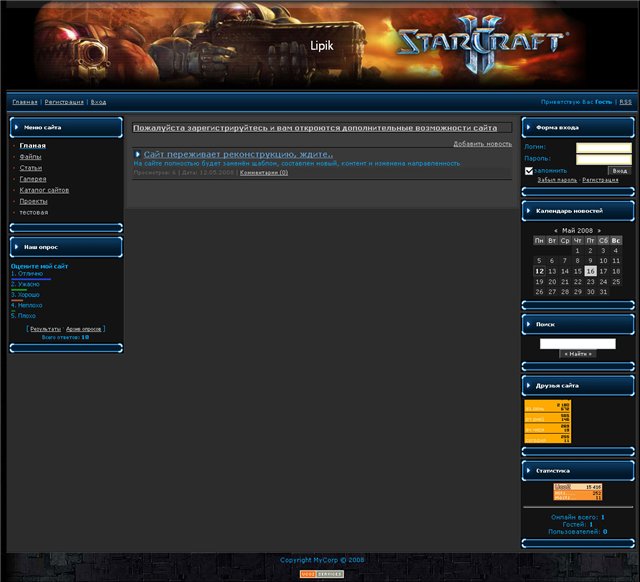
Task: Select Главная in the site menu
Action: 33,146
